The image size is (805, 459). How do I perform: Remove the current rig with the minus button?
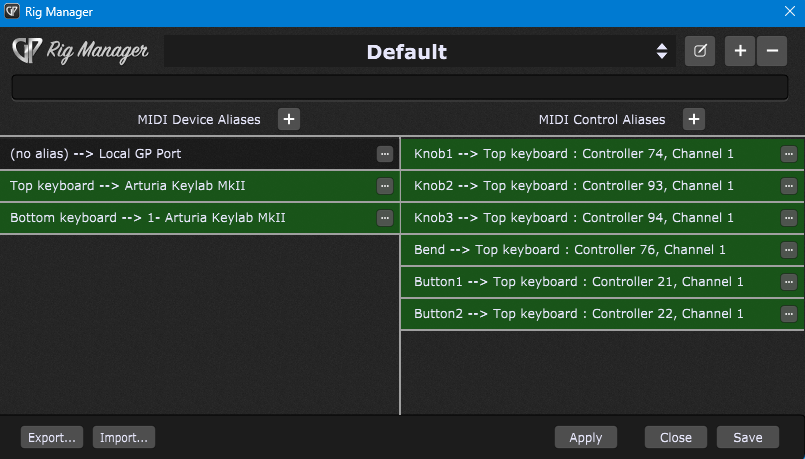[x=772, y=51]
